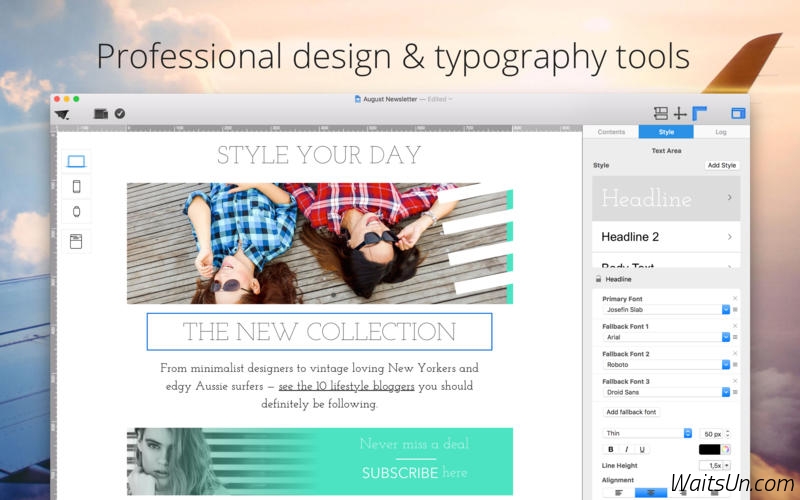Toggle the layout blocks view icon
800x500 pixels.
point(661,113)
